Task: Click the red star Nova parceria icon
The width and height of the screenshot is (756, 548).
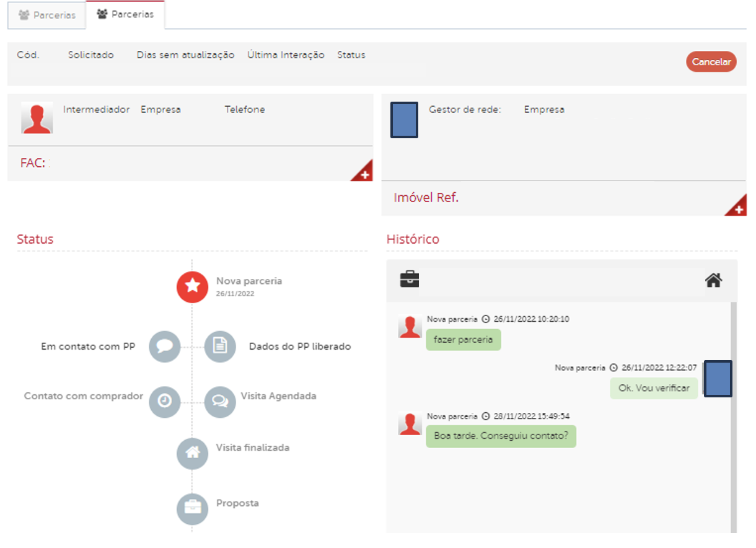Action: point(192,286)
